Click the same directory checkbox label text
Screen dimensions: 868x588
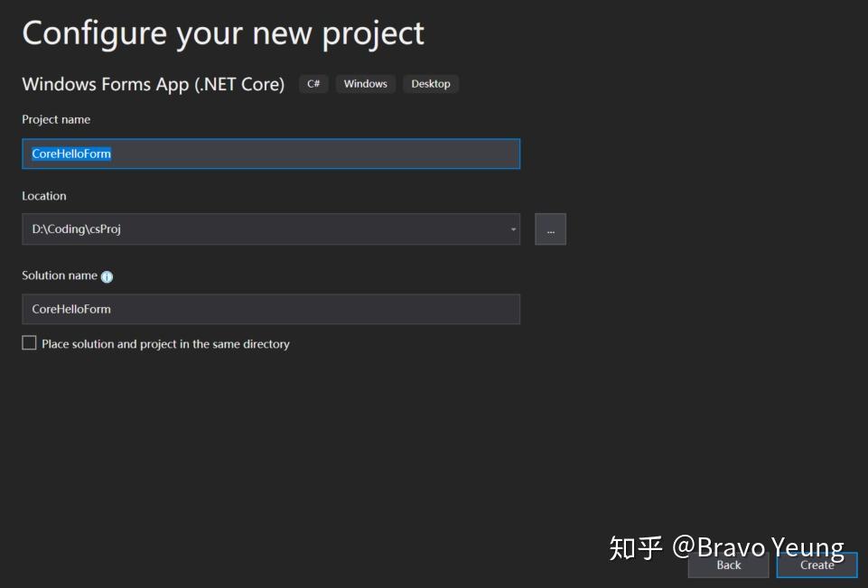coord(165,344)
